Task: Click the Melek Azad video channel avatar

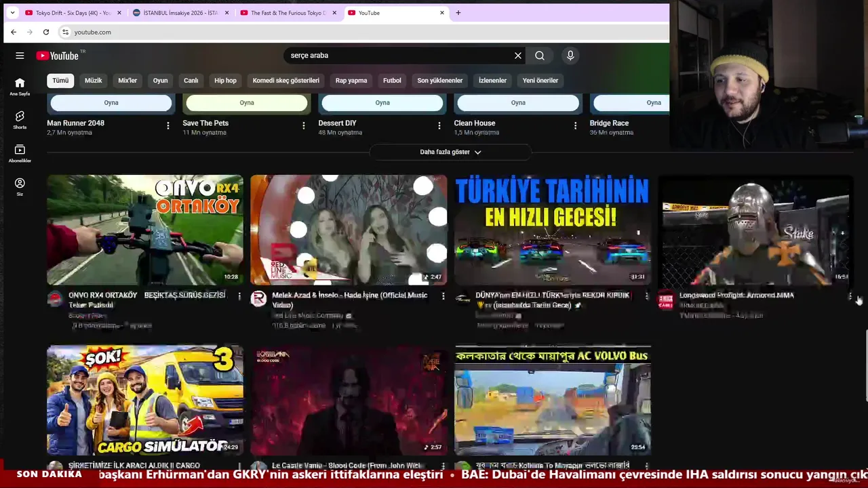Action: pyautogui.click(x=258, y=299)
